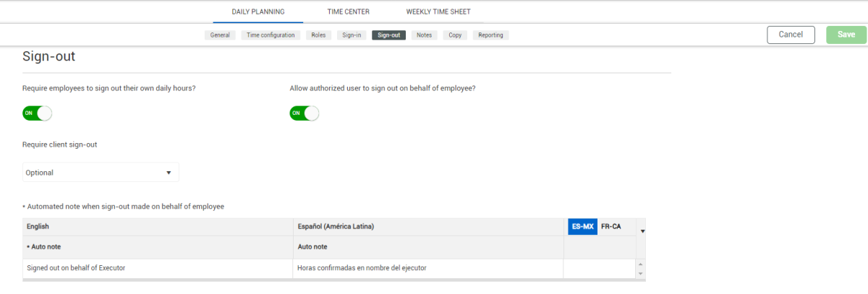Open the Notes section
This screenshot has height=294, width=868.
[425, 35]
